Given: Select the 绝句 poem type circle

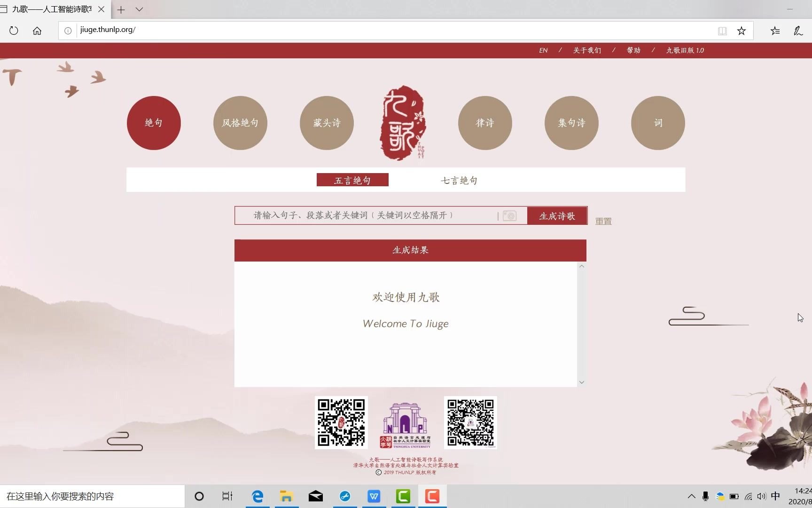Looking at the screenshot, I should pos(154,123).
